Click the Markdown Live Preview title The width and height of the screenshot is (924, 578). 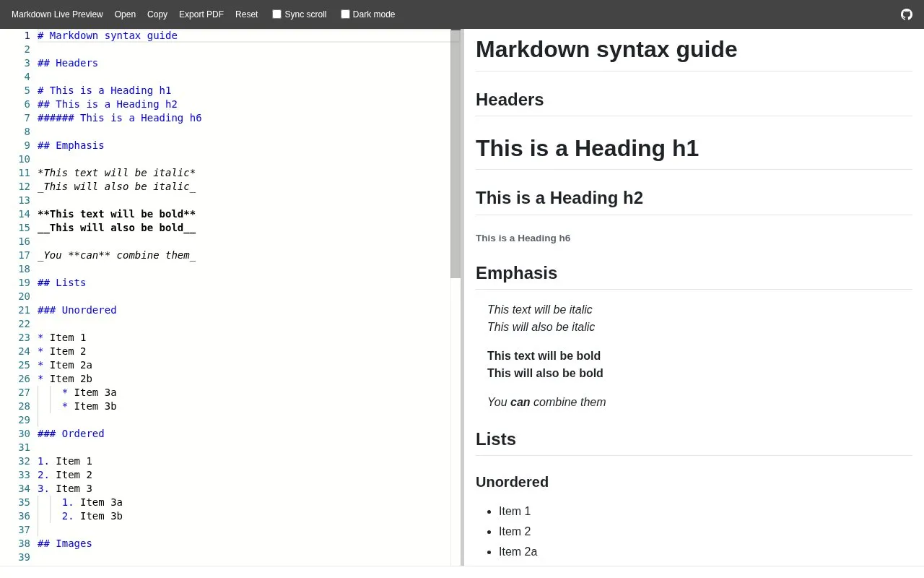click(x=57, y=14)
